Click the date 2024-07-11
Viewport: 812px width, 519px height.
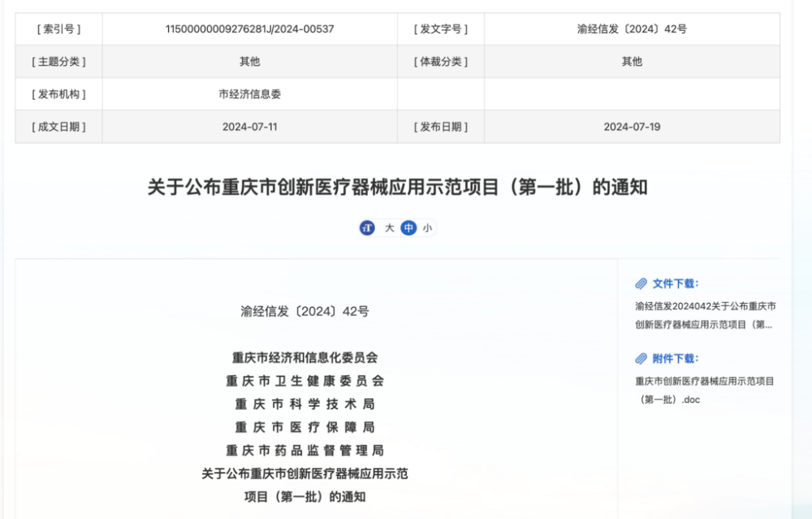coord(249,127)
